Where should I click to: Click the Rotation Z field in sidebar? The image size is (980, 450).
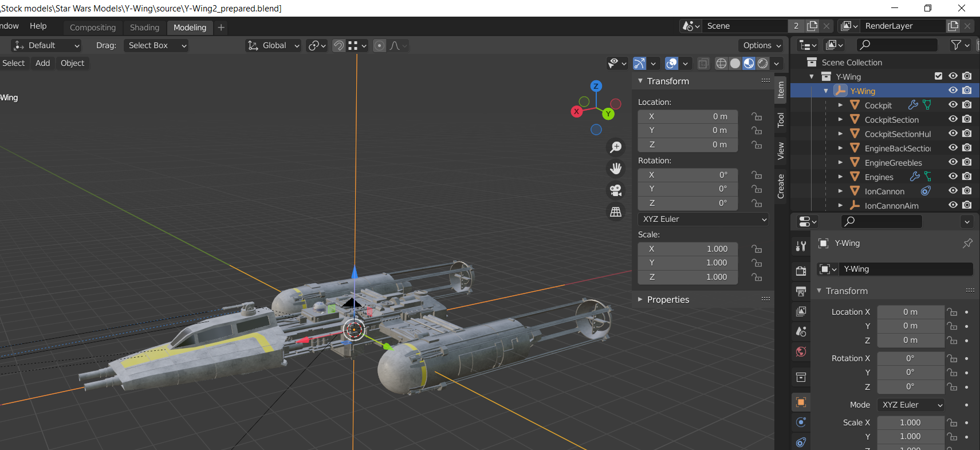coord(688,203)
